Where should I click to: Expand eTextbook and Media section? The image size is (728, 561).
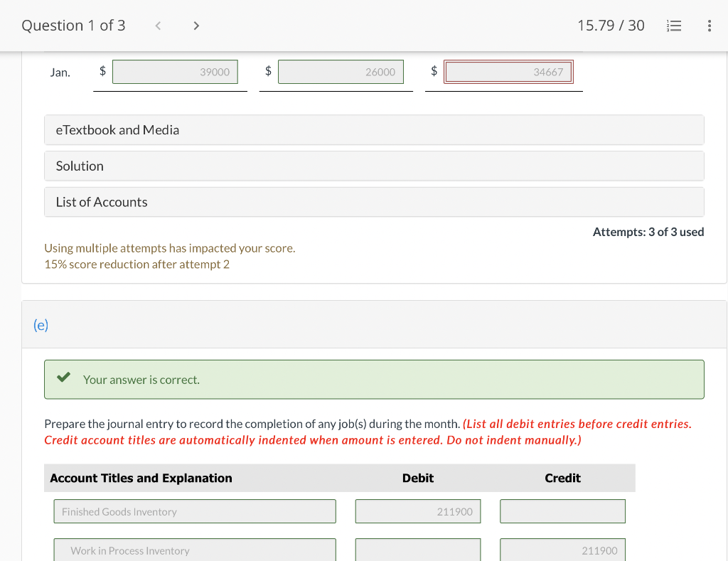(374, 130)
